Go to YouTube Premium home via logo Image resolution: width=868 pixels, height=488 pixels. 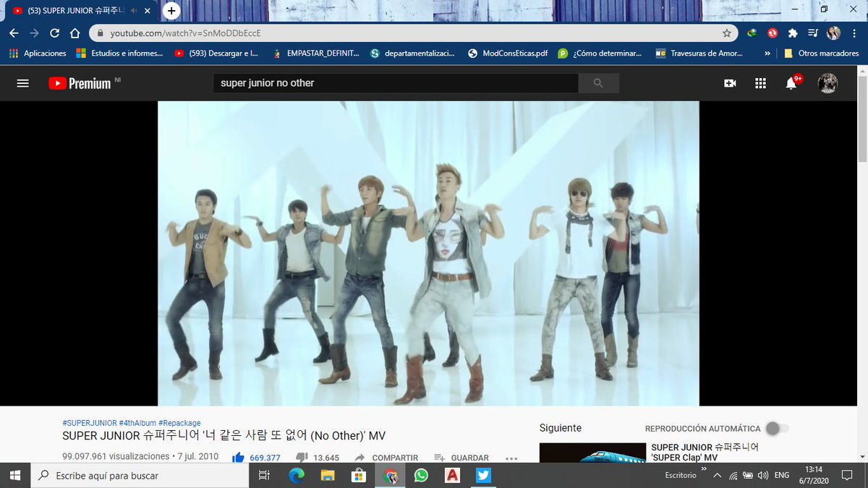(x=80, y=83)
